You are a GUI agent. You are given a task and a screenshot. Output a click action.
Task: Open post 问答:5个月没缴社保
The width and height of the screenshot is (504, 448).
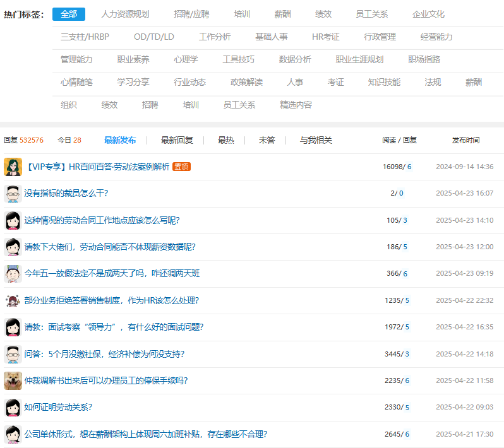[104, 354]
